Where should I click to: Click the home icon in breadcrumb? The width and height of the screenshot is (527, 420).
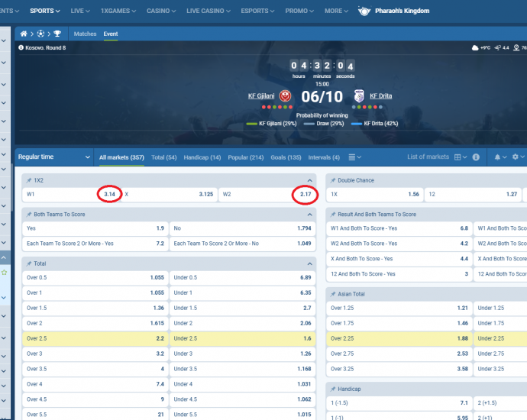[x=24, y=34]
